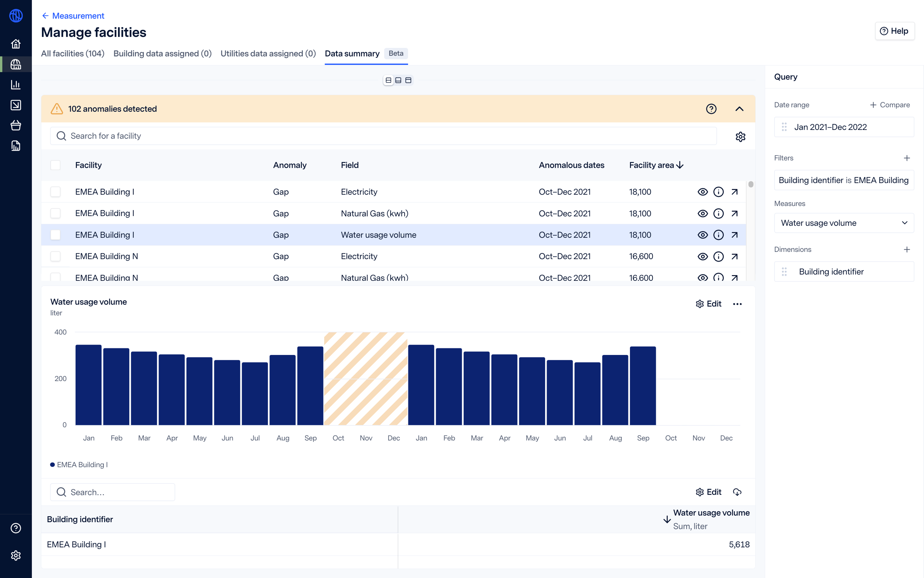Viewport: 924px width, 578px height.
Task: Click the Help button
Action: coord(894,31)
